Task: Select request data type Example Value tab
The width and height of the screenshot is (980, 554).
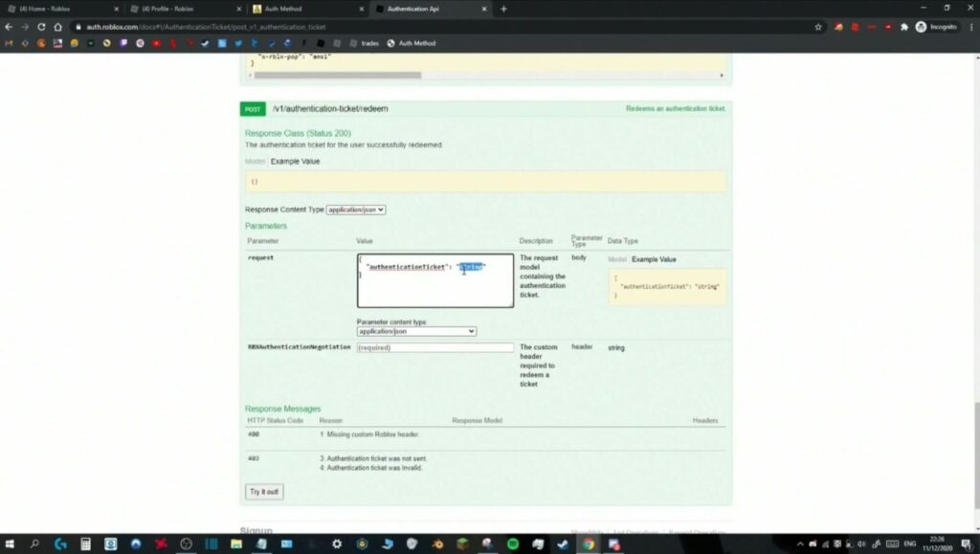Action: pos(654,259)
